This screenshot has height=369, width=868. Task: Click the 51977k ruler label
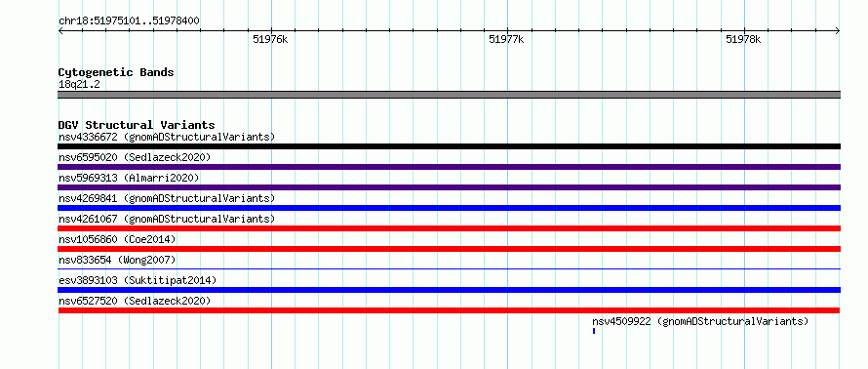507,39
